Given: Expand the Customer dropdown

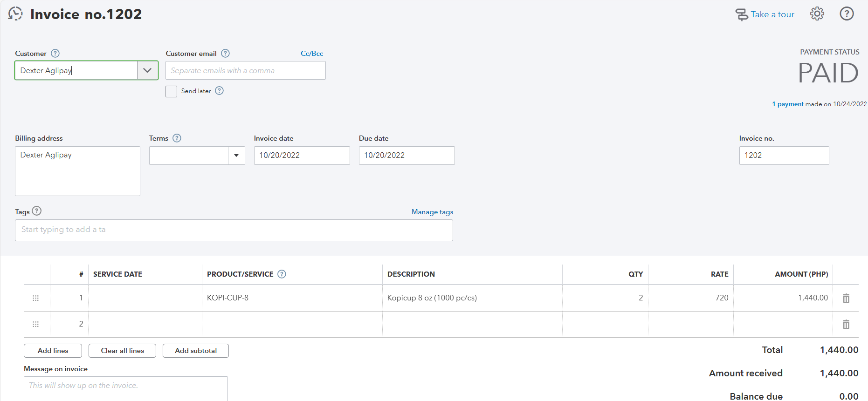Looking at the screenshot, I should [x=147, y=70].
